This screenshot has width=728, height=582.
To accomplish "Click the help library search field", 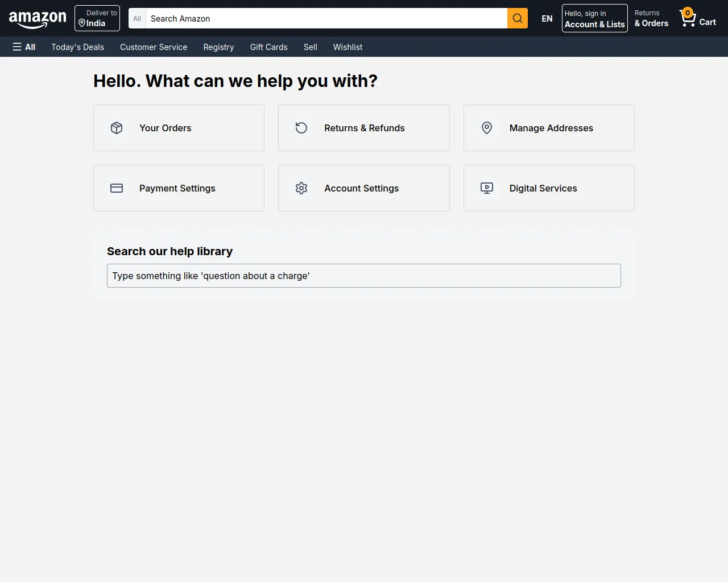I will [364, 276].
